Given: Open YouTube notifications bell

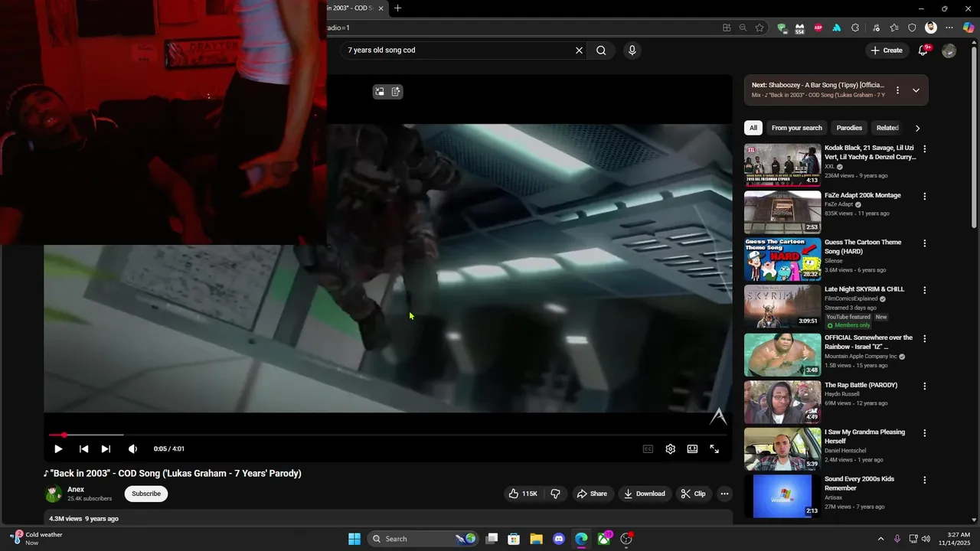Looking at the screenshot, I should coord(923,51).
